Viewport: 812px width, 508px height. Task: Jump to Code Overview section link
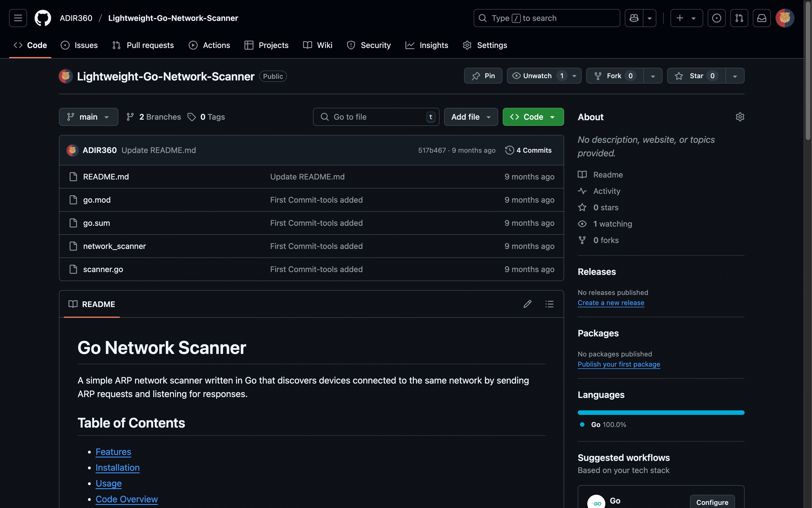[127, 499]
